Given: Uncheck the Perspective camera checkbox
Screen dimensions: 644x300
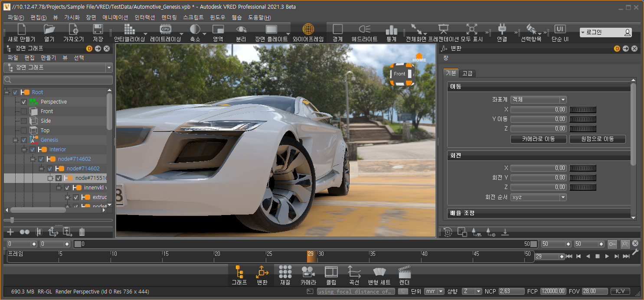Looking at the screenshot, I should coord(24,102).
